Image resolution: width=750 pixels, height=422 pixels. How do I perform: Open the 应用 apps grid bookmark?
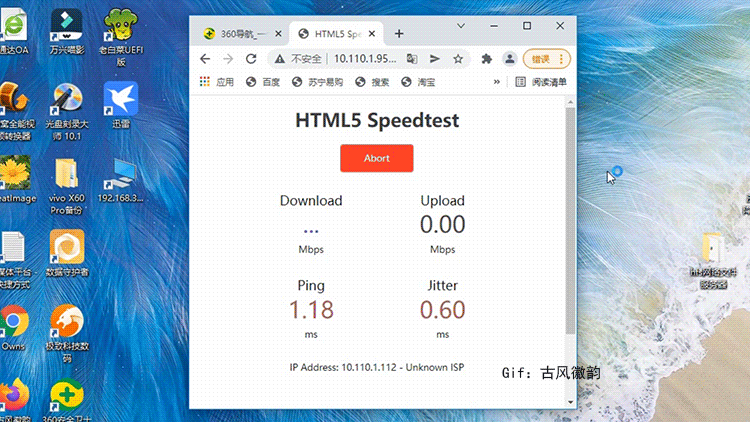(217, 82)
